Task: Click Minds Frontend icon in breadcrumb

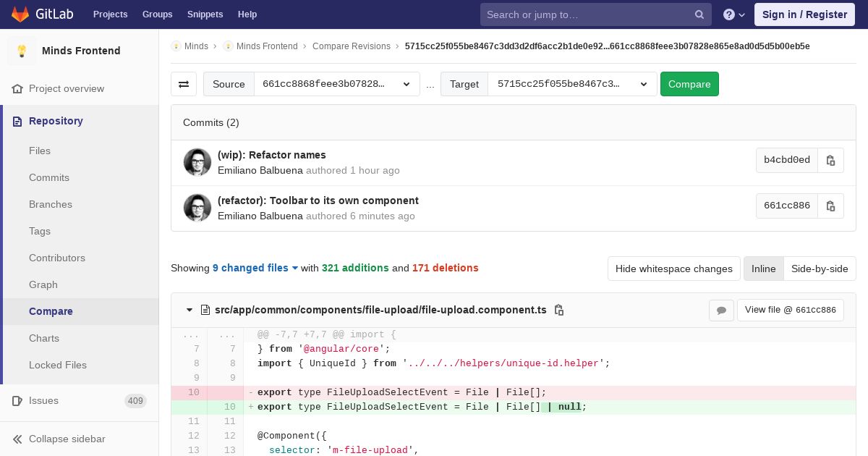Action: click(228, 46)
